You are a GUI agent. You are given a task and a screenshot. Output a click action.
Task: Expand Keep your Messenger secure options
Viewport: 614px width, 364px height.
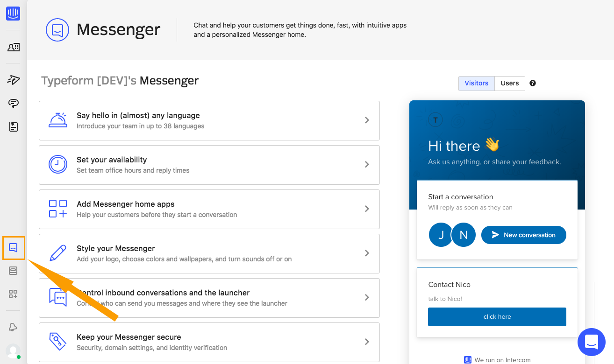(x=209, y=342)
